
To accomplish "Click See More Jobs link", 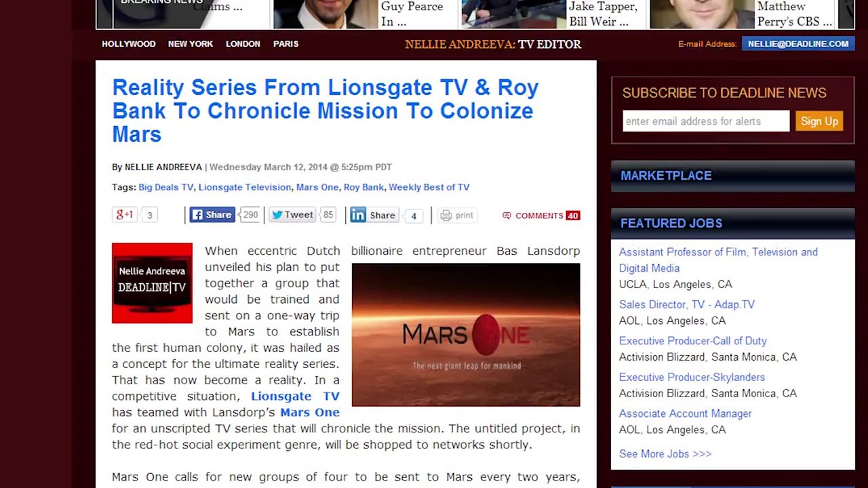I will 665,454.
